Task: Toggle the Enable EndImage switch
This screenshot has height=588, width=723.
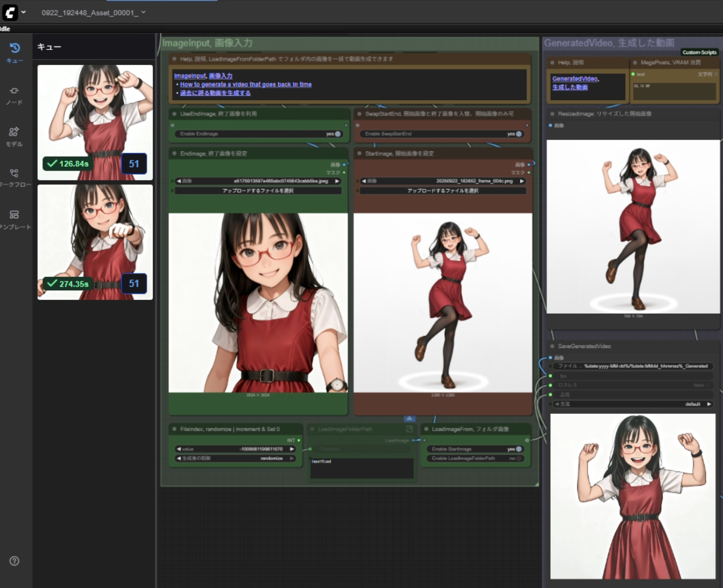Action: tap(337, 134)
